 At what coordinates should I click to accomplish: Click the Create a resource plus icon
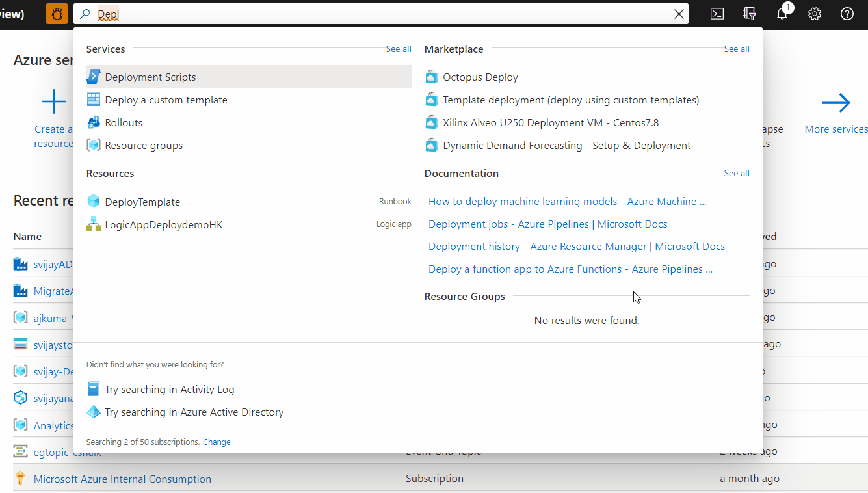pos(54,101)
